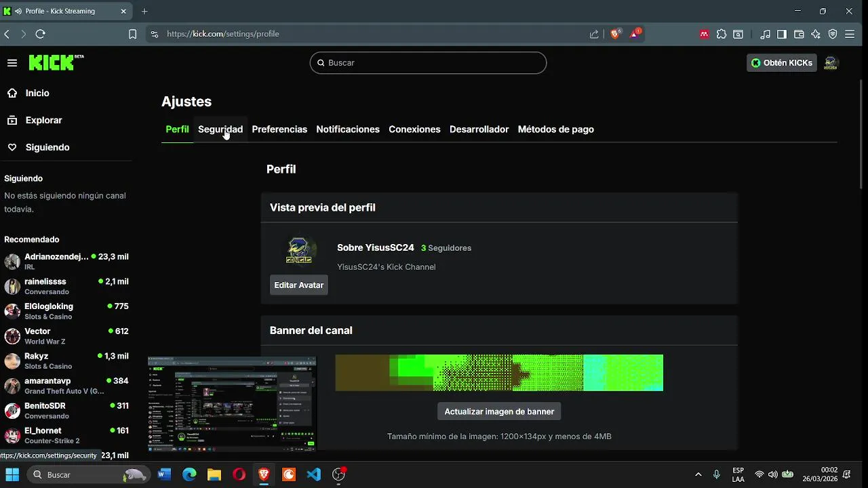This screenshot has height=488, width=868.
Task: Switch to the Perfil tab
Action: pyautogui.click(x=177, y=129)
